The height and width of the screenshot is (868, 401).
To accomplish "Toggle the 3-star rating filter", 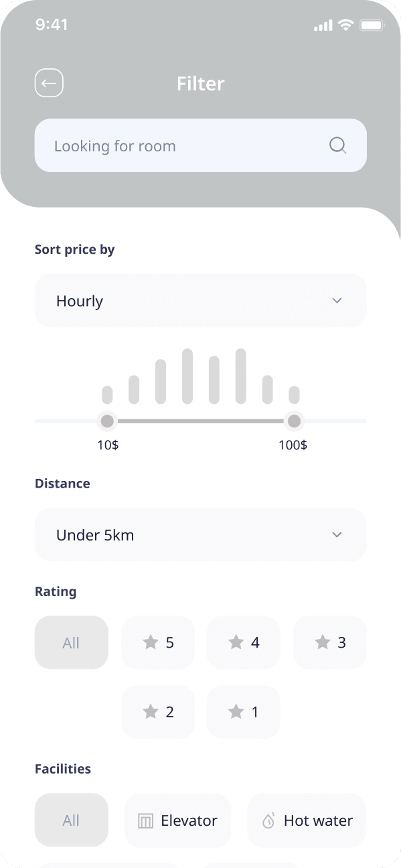I will pos(329,642).
